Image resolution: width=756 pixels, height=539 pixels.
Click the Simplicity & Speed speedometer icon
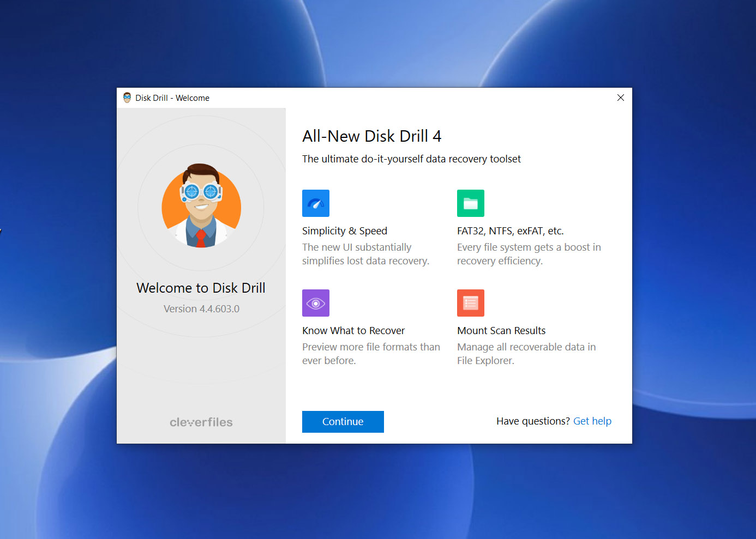[x=316, y=203]
